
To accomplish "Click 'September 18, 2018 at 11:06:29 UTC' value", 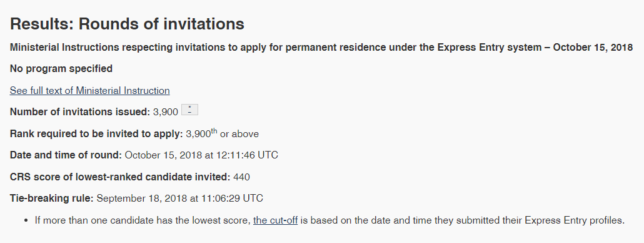I will point(180,199).
